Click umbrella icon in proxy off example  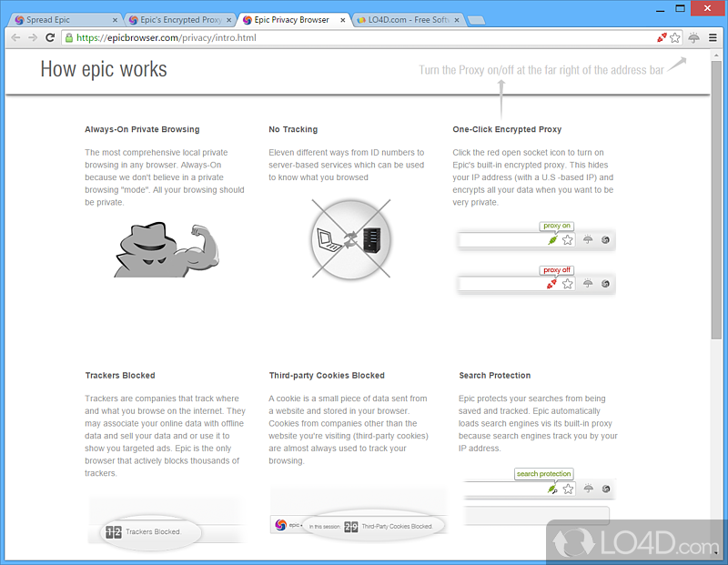tap(588, 283)
